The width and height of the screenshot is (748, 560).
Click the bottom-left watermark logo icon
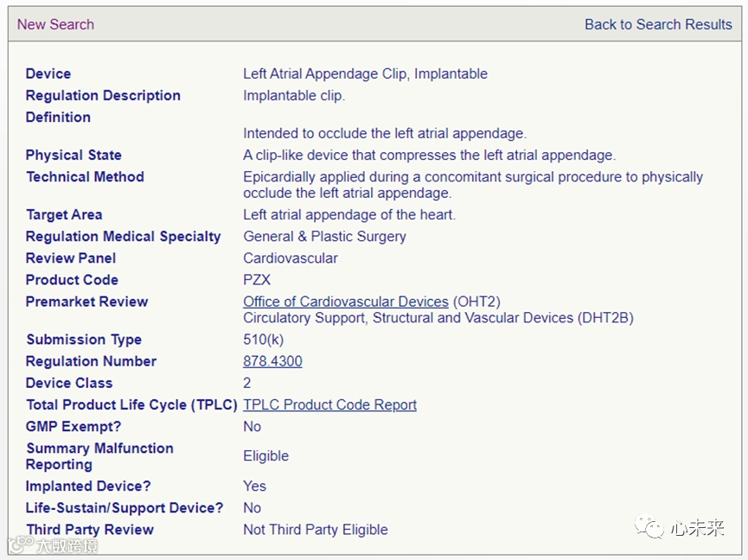click(x=19, y=545)
